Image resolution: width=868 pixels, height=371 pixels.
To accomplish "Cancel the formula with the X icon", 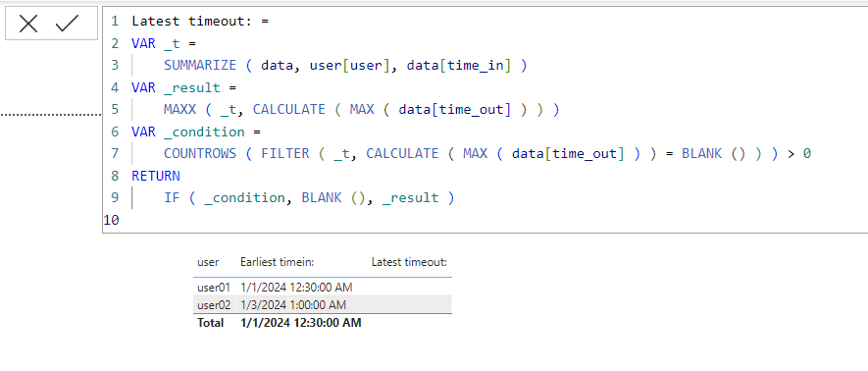I will (28, 24).
